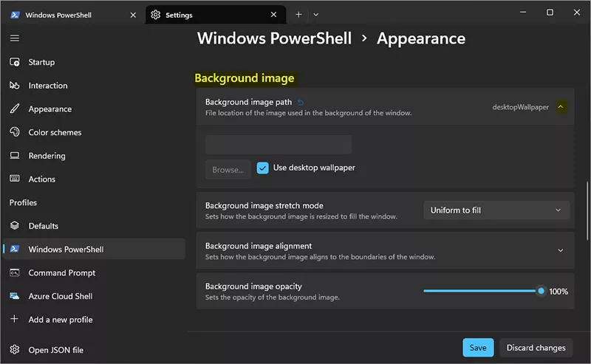Select Add a new profile
Viewport: 591px width, 364px height.
pyautogui.click(x=95, y=319)
